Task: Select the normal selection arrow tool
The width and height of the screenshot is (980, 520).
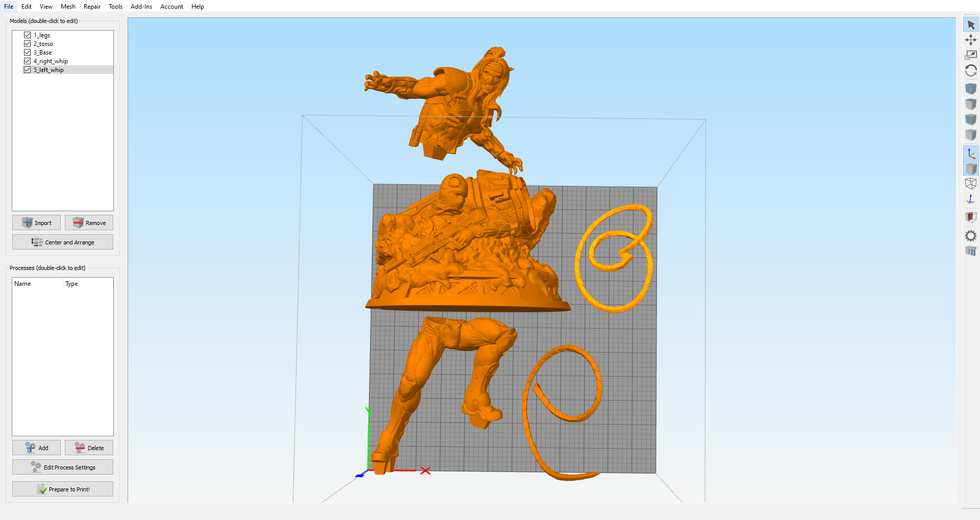Action: coord(971,24)
